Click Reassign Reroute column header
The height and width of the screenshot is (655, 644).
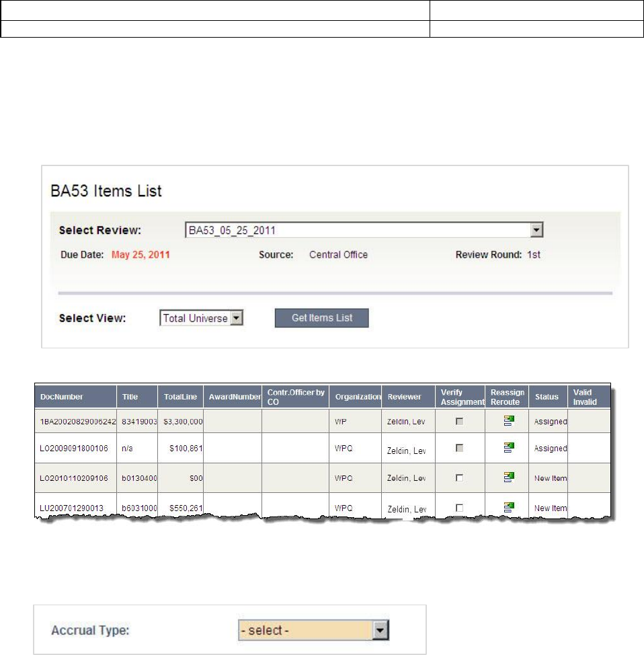click(x=508, y=397)
